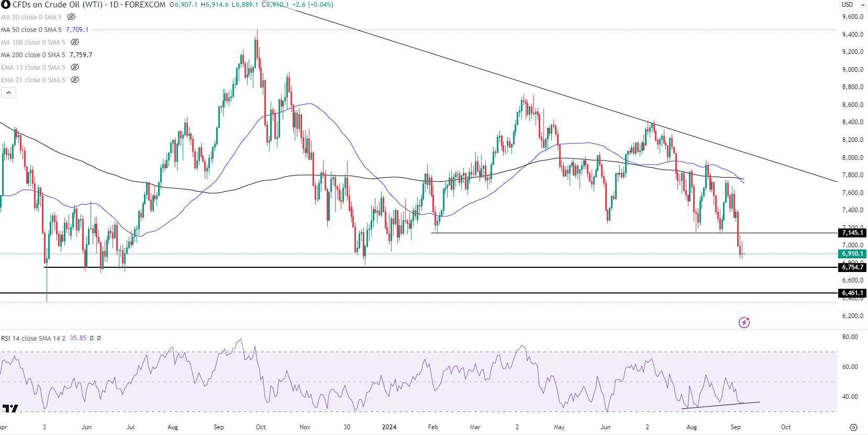The height and width of the screenshot is (435, 868).
Task: Click the May label on time axis
Action: [x=560, y=427]
